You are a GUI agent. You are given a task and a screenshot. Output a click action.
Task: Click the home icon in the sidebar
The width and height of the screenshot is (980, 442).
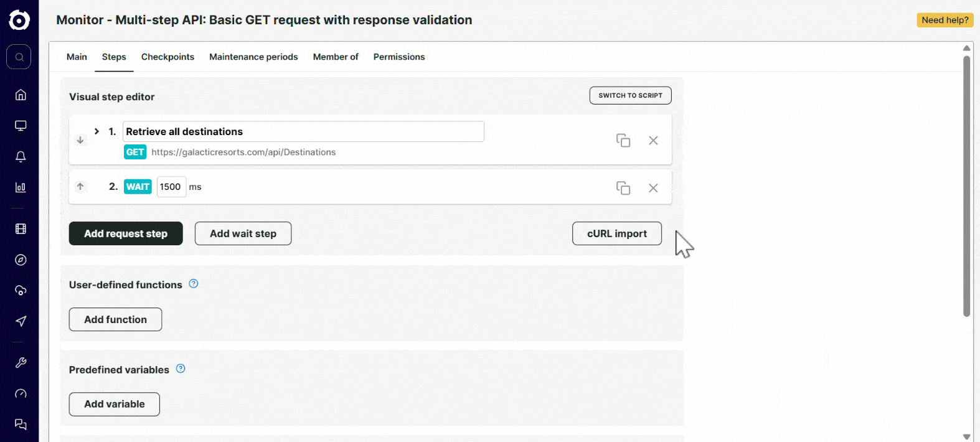[x=21, y=95]
